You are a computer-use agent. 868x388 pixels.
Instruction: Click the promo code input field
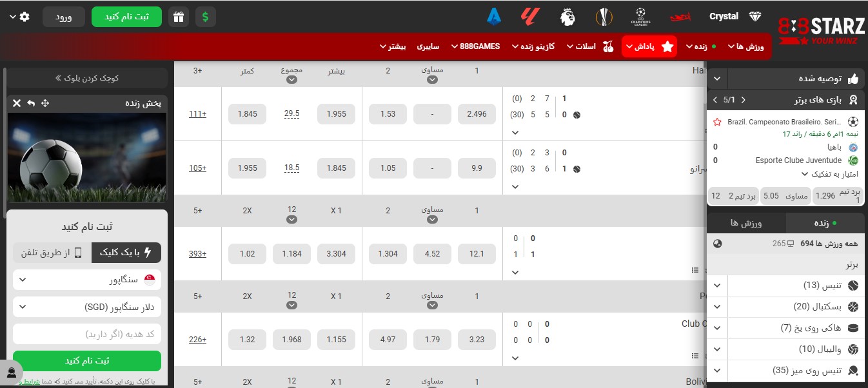tap(87, 335)
